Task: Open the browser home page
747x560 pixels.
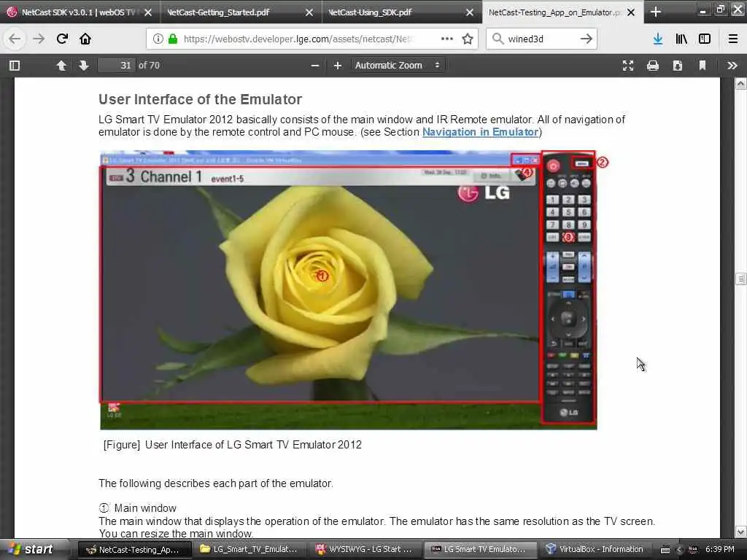Action: (85, 39)
